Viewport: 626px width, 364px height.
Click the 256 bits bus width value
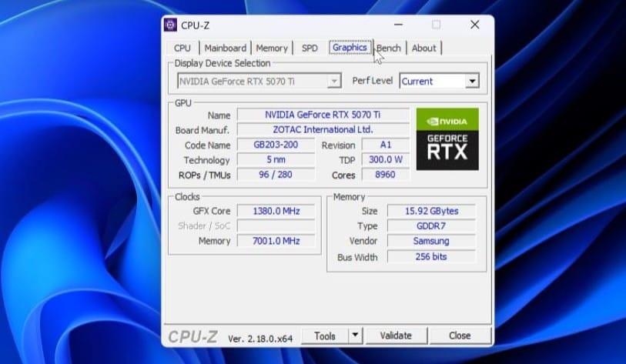(431, 256)
